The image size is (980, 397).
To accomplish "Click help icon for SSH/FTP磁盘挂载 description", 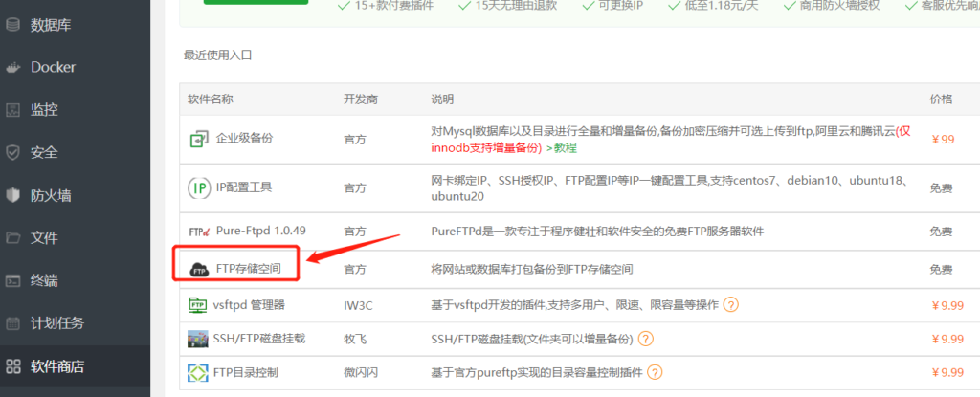I will pyautogui.click(x=646, y=339).
